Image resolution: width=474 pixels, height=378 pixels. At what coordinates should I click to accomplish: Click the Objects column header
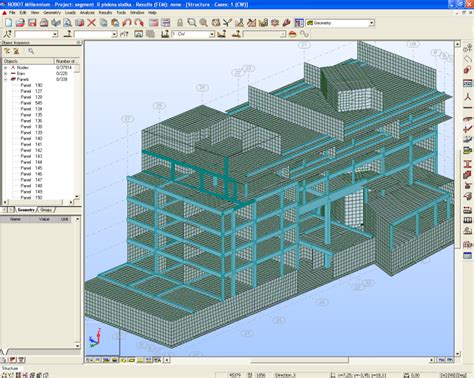[x=28, y=61]
